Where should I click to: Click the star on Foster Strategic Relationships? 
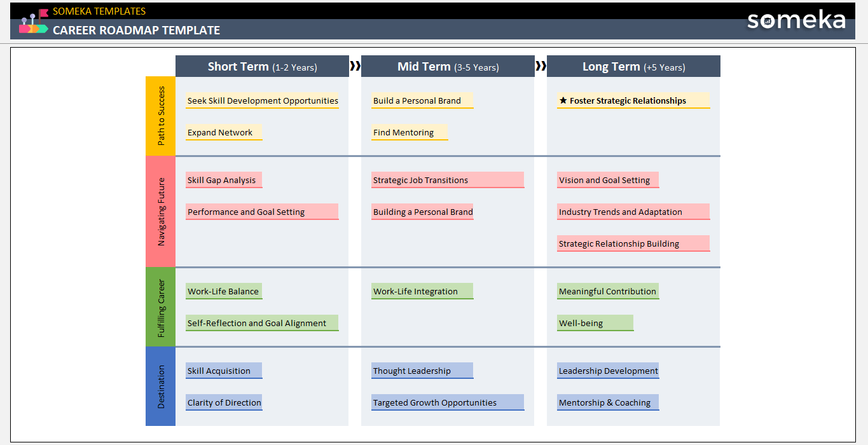point(563,100)
